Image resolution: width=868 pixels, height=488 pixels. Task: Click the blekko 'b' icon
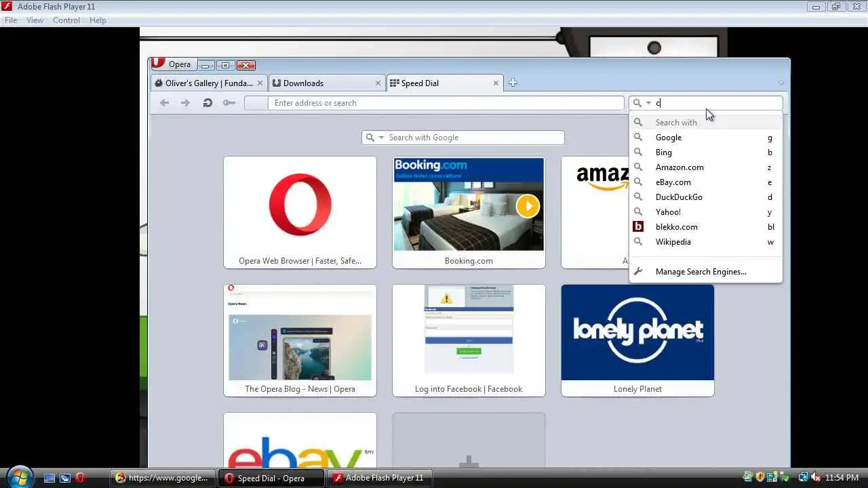(x=638, y=227)
